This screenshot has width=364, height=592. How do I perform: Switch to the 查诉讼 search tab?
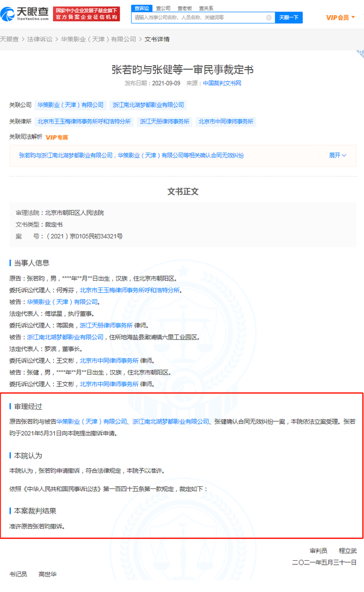coord(142,8)
